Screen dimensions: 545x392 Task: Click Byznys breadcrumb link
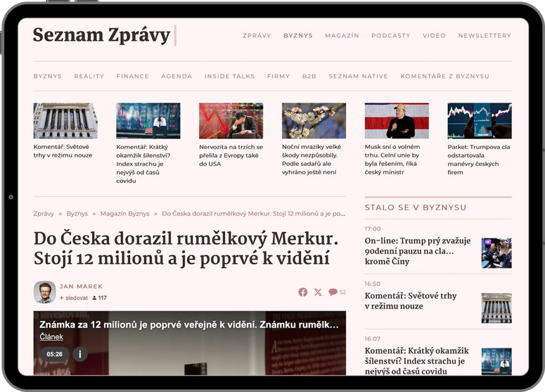pyautogui.click(x=77, y=213)
